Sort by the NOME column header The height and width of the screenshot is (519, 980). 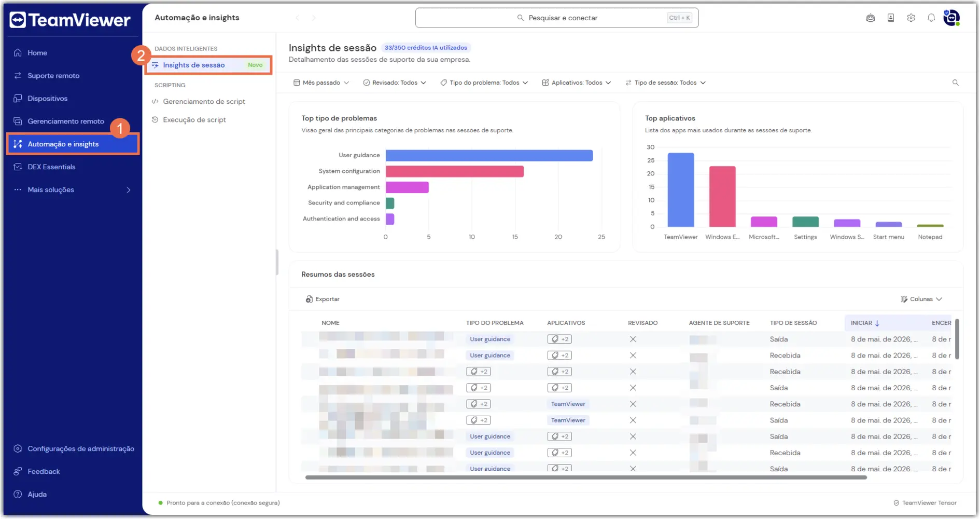330,323
